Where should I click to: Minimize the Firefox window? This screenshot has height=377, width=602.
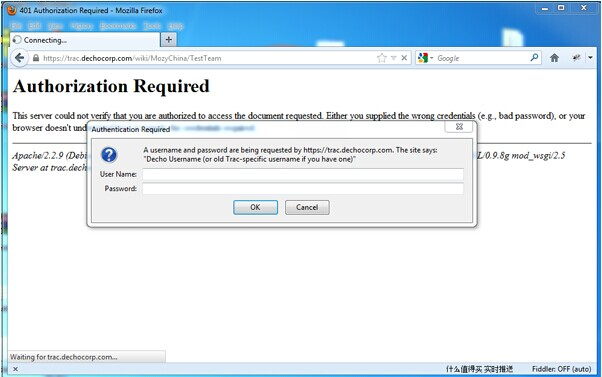tap(545, 8)
